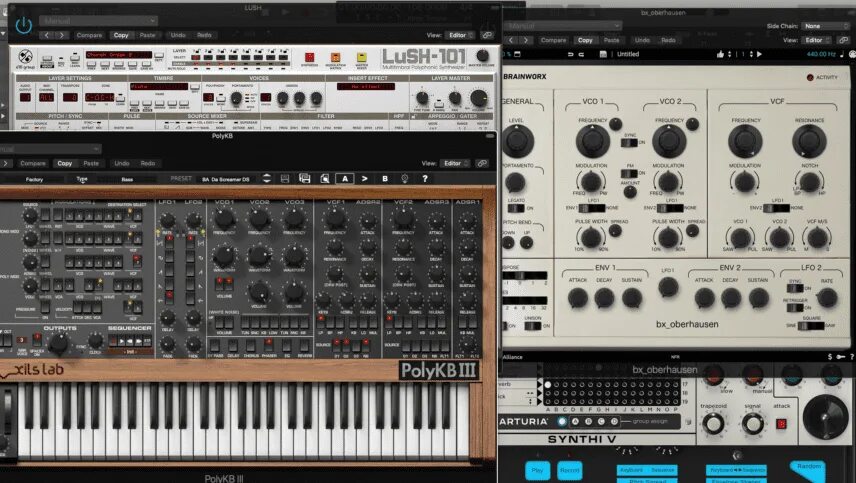Open the Side Chain None dropdown
Screen dimensions: 856x483
pyautogui.click(x=825, y=26)
